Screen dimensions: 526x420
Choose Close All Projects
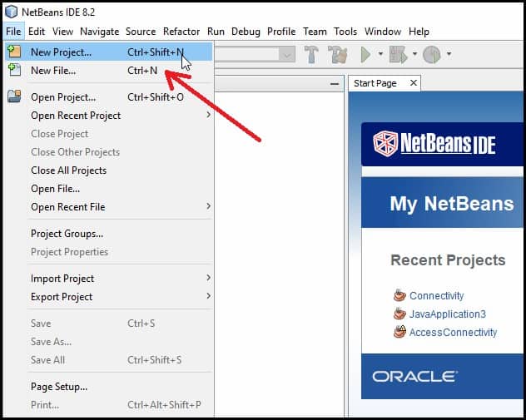click(109, 170)
